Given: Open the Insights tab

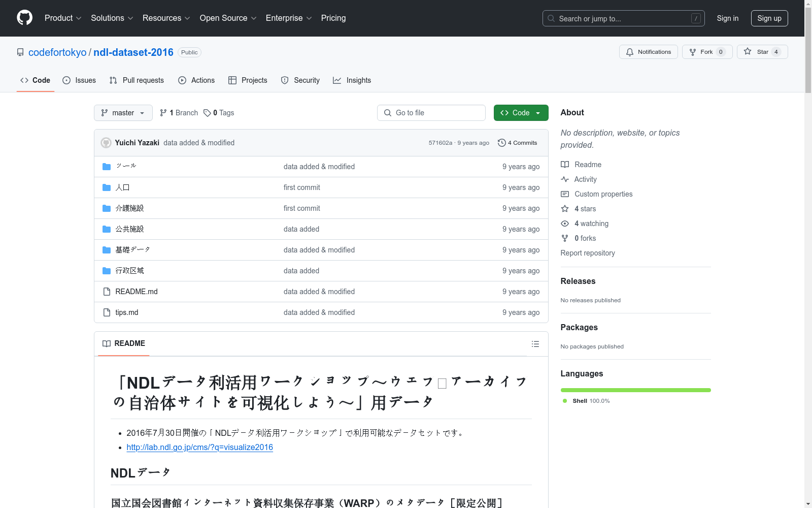Looking at the screenshot, I should pyautogui.click(x=352, y=80).
